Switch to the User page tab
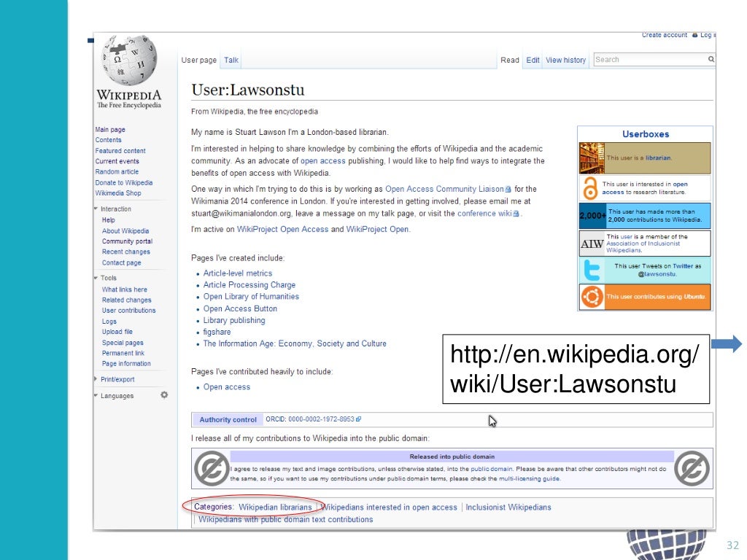This screenshot has height=560, width=747. click(x=198, y=60)
